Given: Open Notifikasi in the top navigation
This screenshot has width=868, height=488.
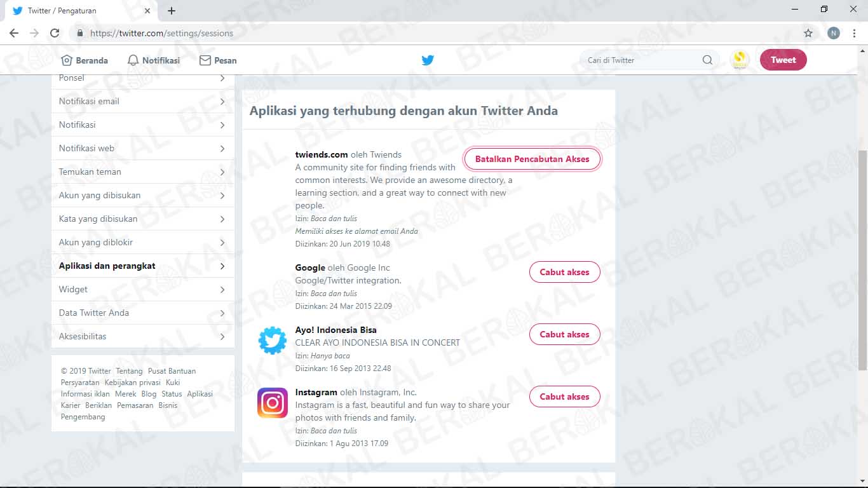Looking at the screenshot, I should [154, 60].
